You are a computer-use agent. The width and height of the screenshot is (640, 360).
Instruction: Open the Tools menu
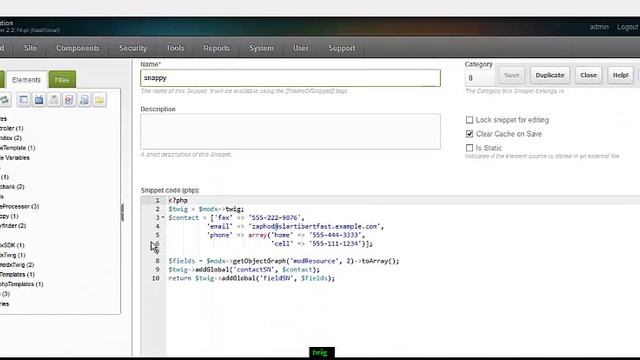point(176,48)
